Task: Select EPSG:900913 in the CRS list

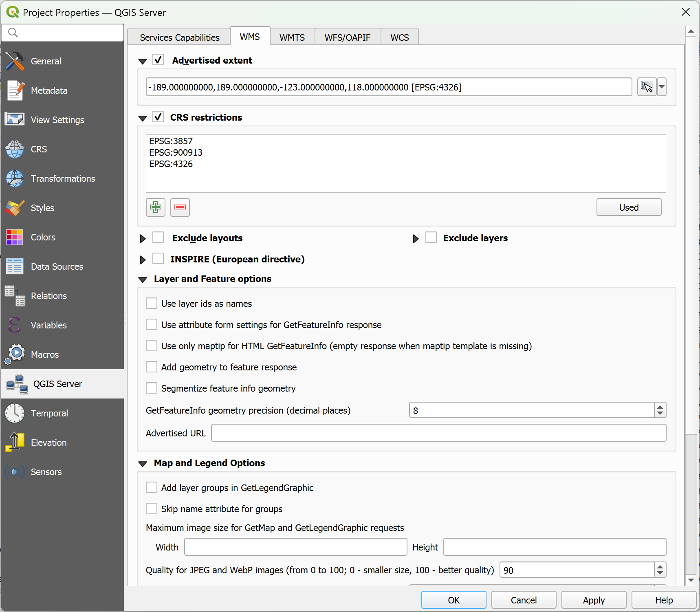Action: click(176, 152)
